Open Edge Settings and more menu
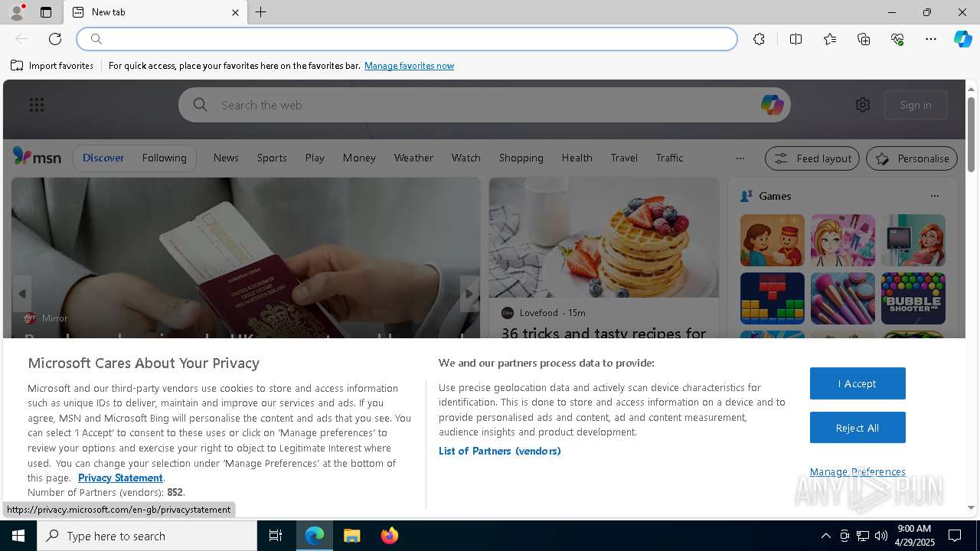 tap(931, 39)
